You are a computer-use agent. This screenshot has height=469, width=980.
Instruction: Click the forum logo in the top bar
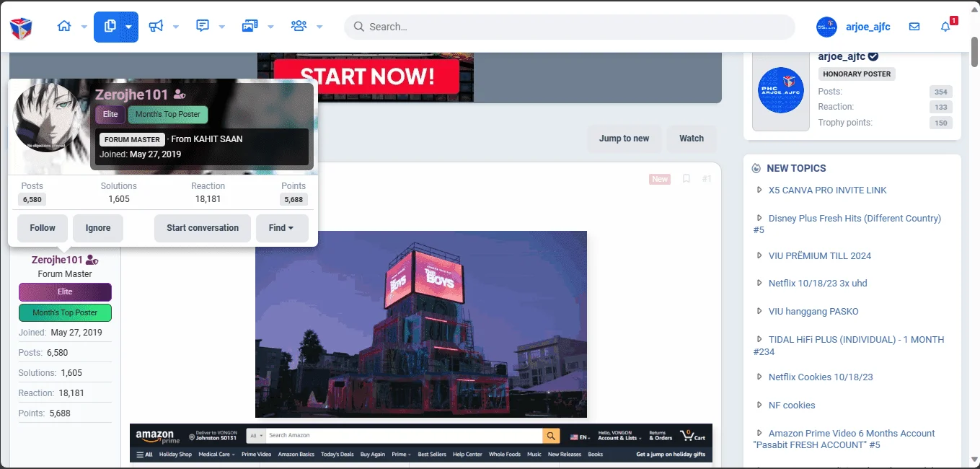coord(21,27)
